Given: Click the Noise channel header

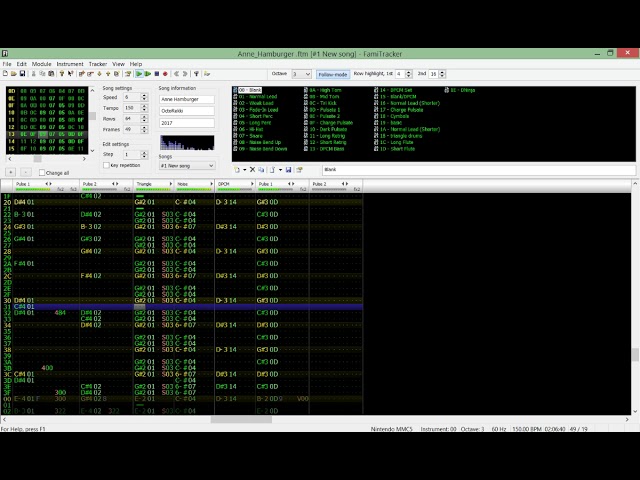Looking at the screenshot, I should coord(194,186).
